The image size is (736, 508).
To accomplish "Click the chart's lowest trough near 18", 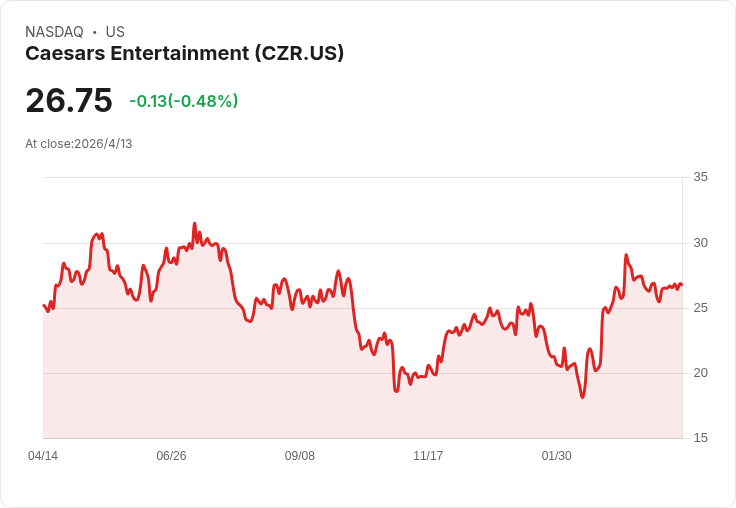I will (x=583, y=397).
